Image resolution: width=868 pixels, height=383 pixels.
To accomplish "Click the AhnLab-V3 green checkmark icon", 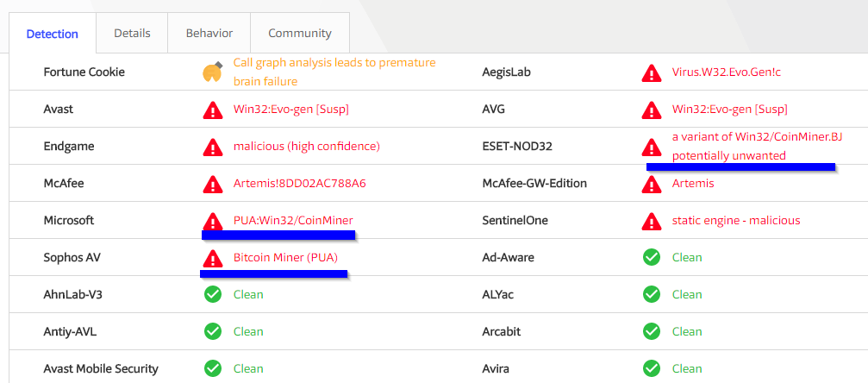I will pyautogui.click(x=213, y=294).
